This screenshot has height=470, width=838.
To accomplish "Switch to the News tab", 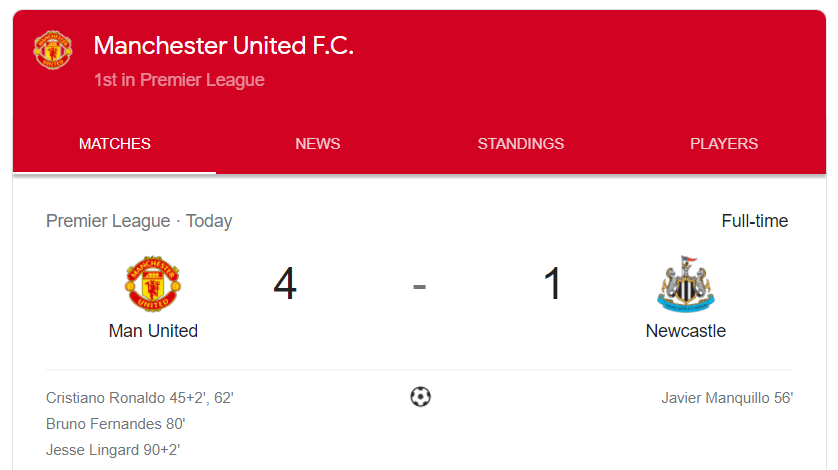I will 317,144.
